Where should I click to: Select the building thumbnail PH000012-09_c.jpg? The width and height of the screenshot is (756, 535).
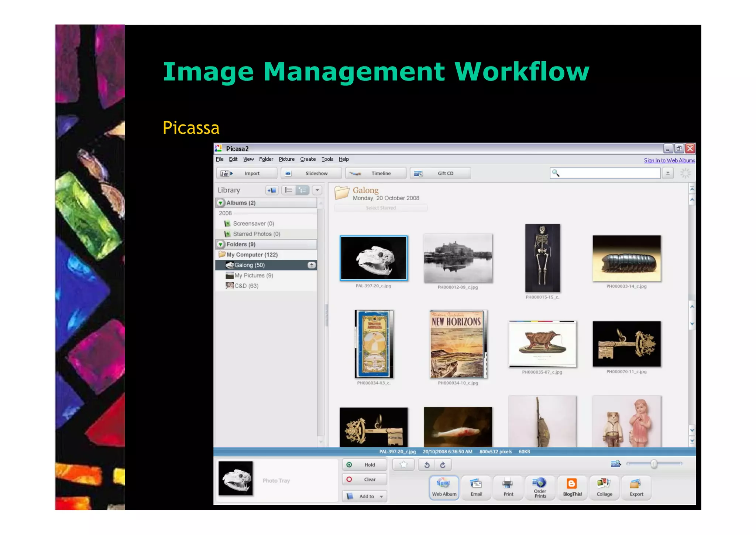(x=458, y=258)
